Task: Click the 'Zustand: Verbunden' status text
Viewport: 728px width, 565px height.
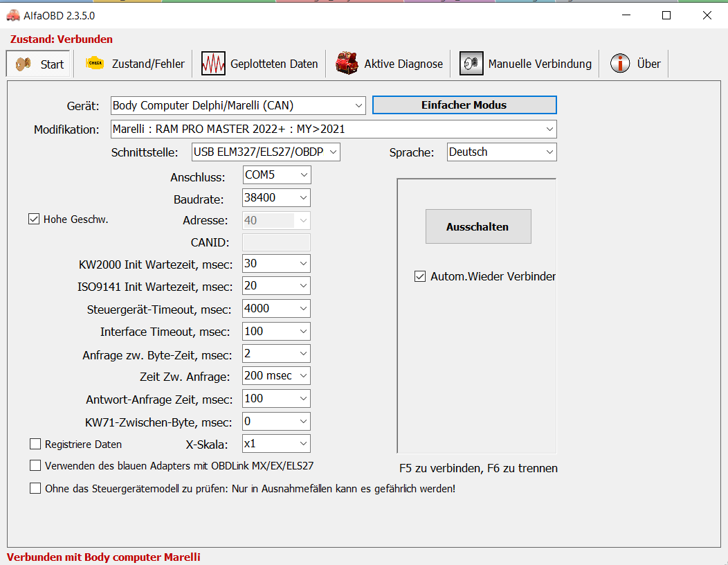Action: coord(62,39)
